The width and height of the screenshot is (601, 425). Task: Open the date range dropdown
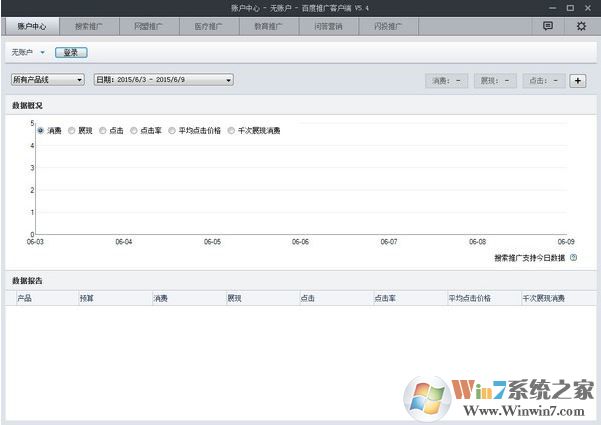click(163, 79)
